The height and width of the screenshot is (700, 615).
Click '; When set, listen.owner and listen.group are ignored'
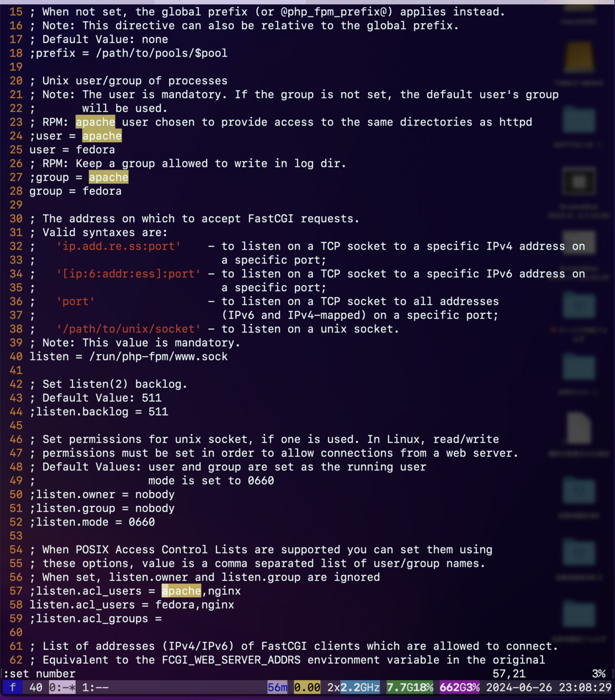coord(205,577)
